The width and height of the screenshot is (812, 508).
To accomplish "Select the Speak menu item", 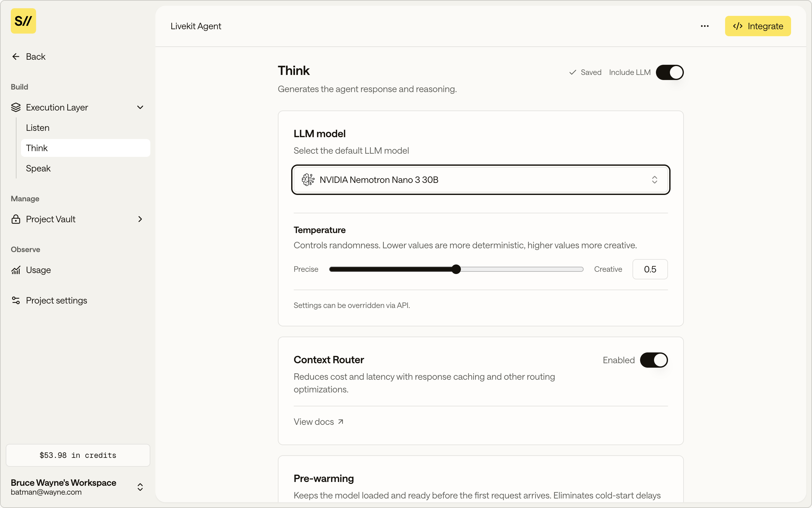I will (85, 168).
